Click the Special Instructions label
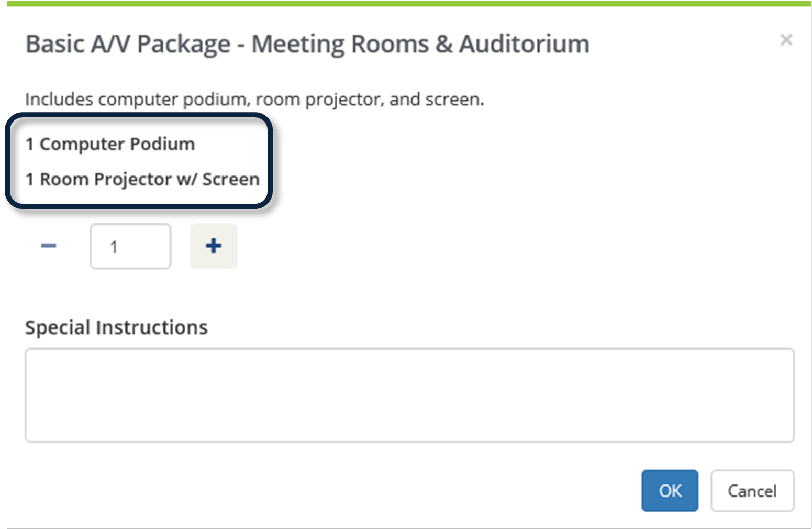The height and width of the screenshot is (529, 812). point(116,327)
